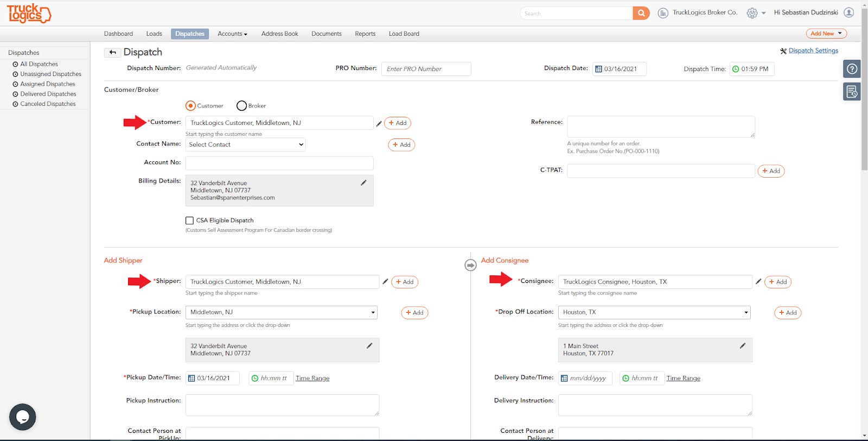This screenshot has width=868, height=441.
Task: Open the Pickup Date calendar icon
Action: [x=192, y=378]
